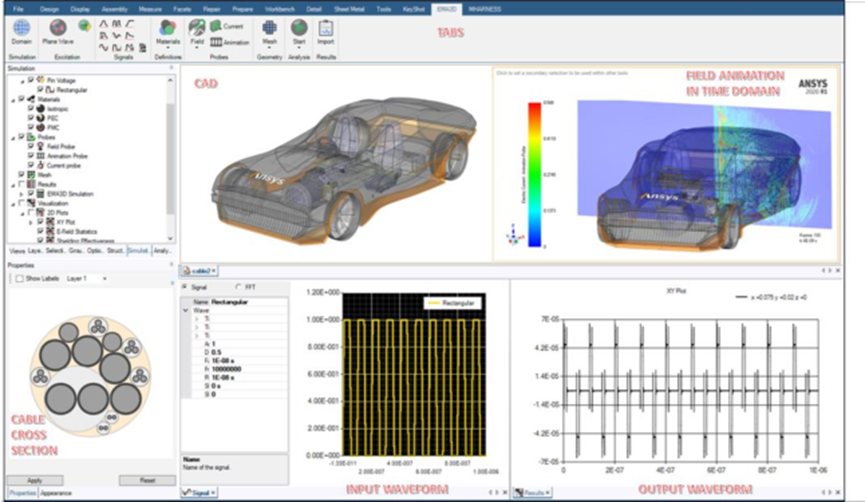Click the Start analysis icon
Viewport: 865px width, 502px height.
(299, 28)
